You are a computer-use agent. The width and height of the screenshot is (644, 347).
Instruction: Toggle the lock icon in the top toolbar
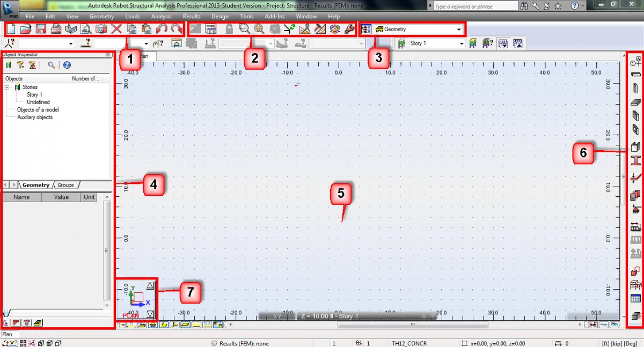point(229,29)
